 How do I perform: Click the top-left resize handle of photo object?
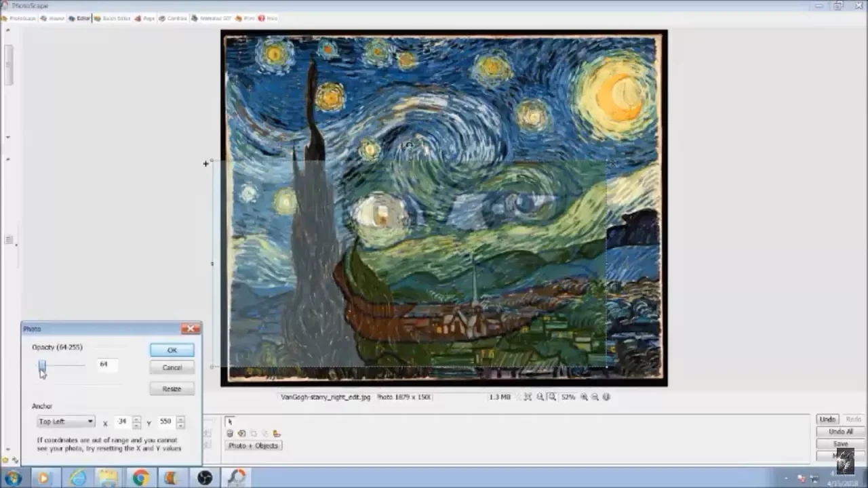click(x=212, y=161)
